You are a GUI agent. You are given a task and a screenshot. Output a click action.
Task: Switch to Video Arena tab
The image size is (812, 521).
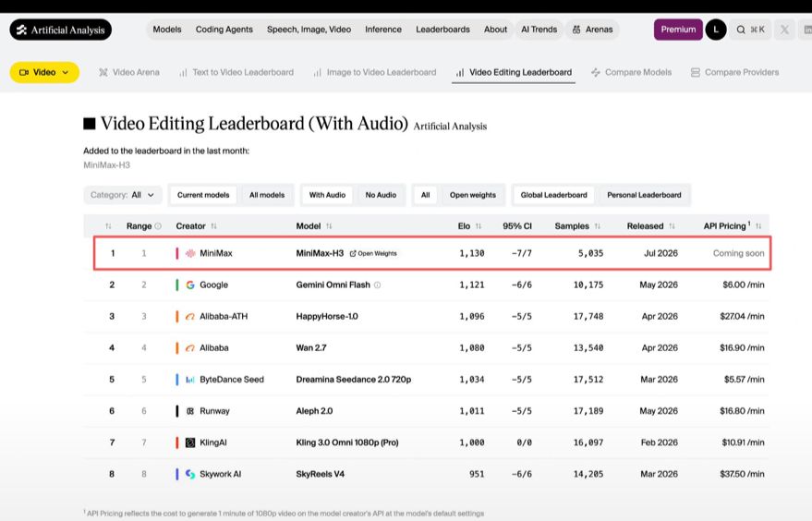129,72
